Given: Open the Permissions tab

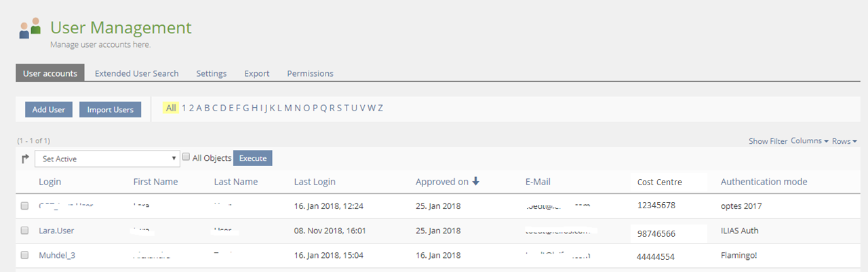Looking at the screenshot, I should click(310, 73).
